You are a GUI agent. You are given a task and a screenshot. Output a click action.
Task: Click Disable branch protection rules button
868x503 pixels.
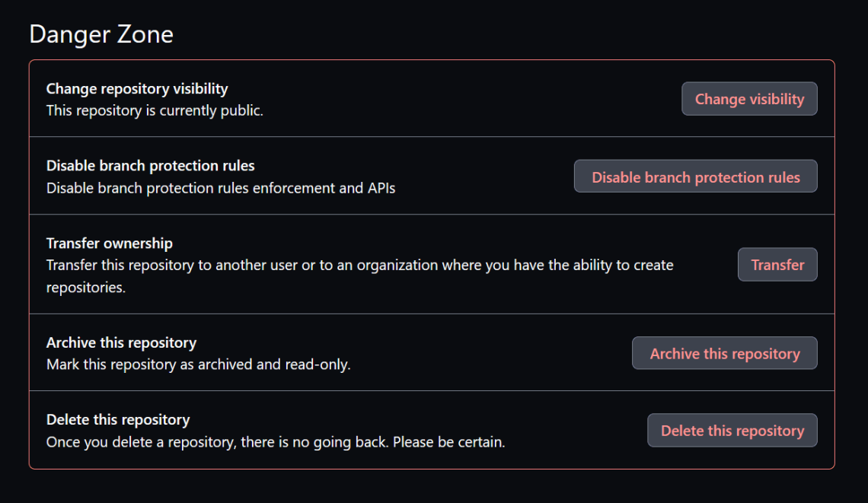(694, 176)
